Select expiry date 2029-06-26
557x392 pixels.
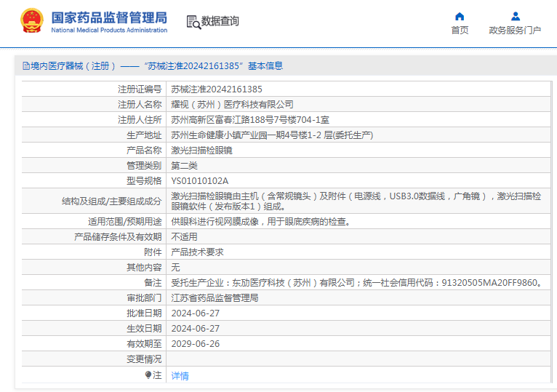(x=196, y=344)
